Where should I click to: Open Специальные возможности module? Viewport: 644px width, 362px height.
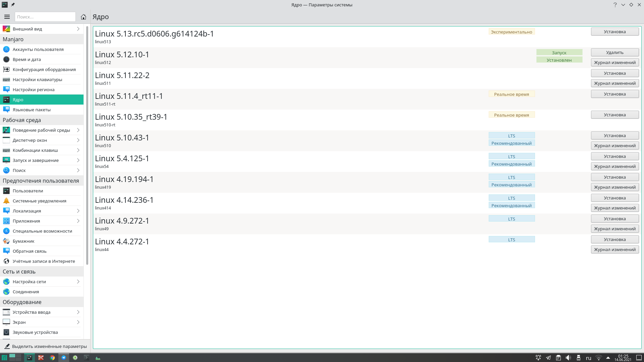click(x=42, y=231)
